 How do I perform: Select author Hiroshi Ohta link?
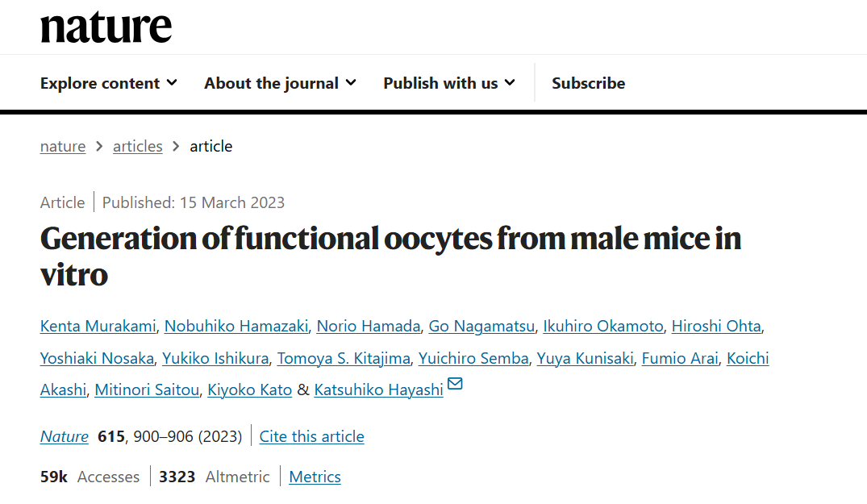point(716,326)
